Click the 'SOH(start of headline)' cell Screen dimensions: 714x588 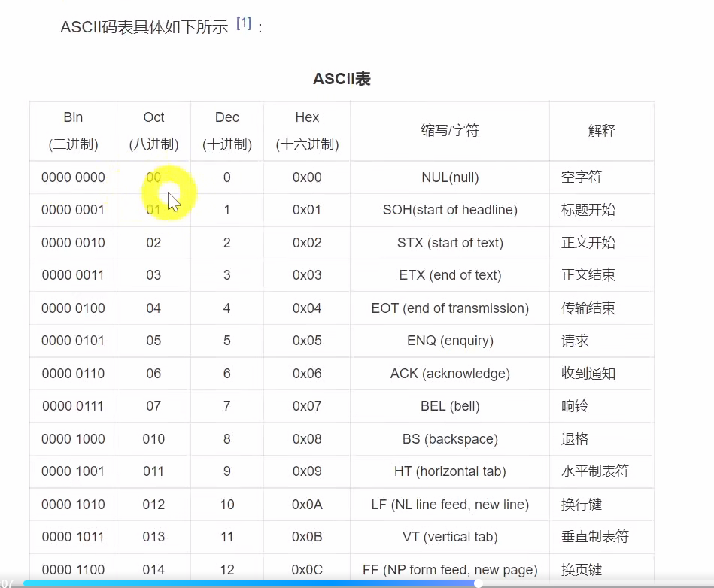point(450,210)
